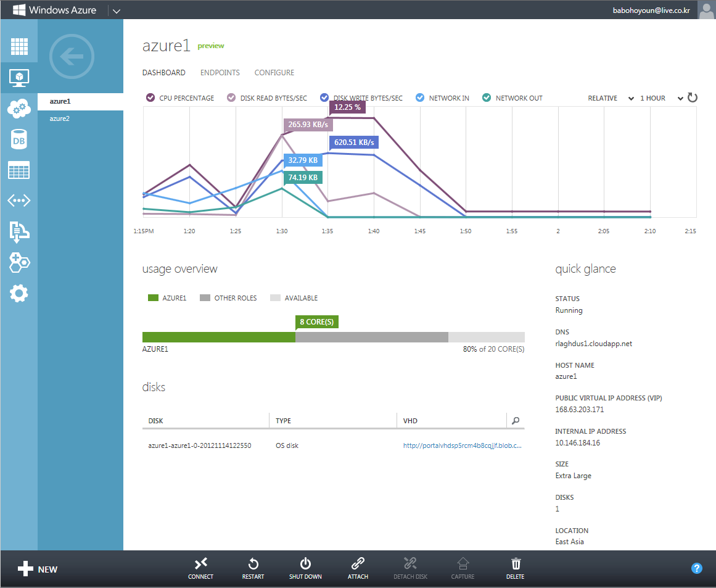The width and height of the screenshot is (716, 588).
Task: Switch to the Configure tab
Action: (x=274, y=73)
